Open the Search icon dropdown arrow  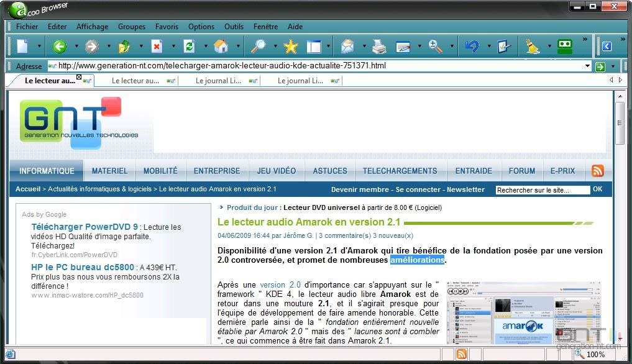click(x=275, y=47)
